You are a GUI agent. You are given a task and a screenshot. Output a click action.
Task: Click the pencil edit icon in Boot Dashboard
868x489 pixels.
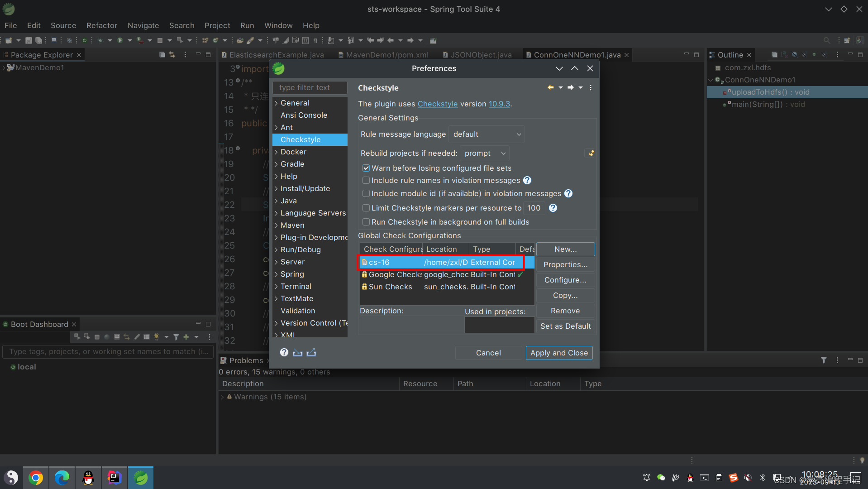click(x=137, y=337)
